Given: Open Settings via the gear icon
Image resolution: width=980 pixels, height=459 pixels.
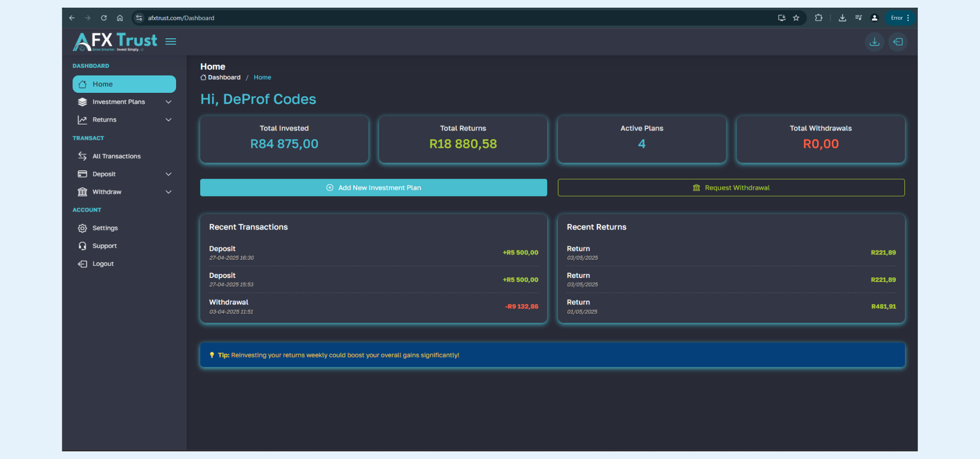Looking at the screenshot, I should pyautogui.click(x=83, y=228).
